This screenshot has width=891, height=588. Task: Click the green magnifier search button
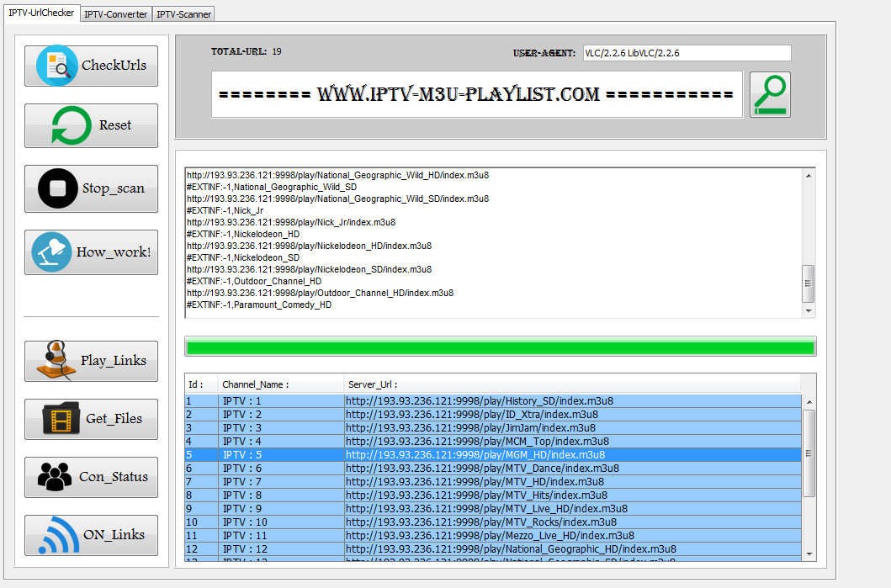770,94
